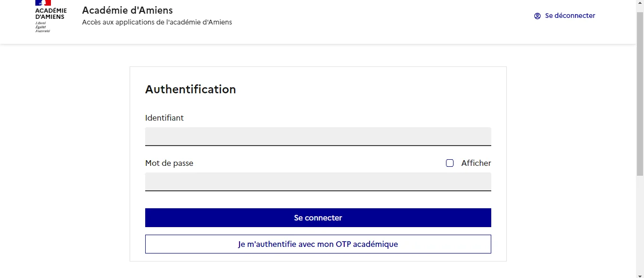Click the Se déconnecter link
The width and height of the screenshot is (644, 278).
pos(570,16)
